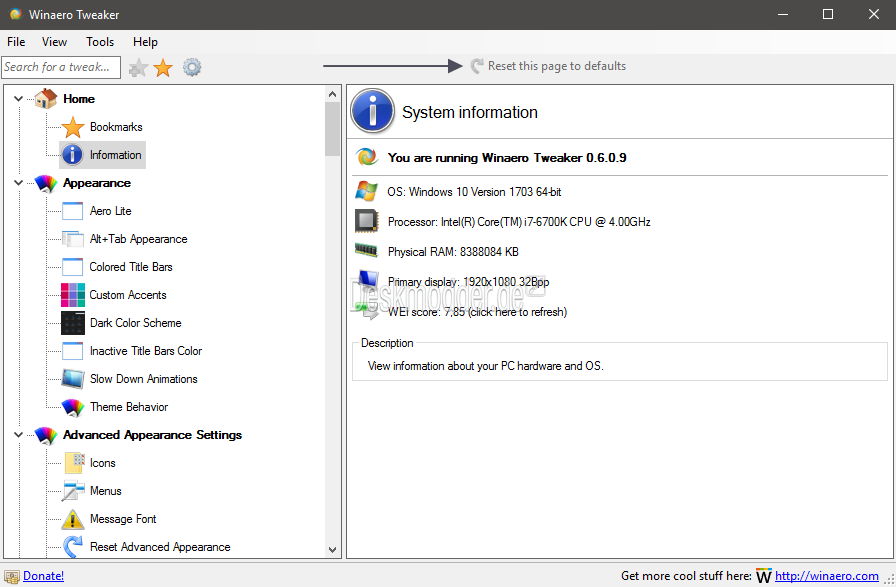
Task: Click the Colored Title Bars icon
Action: (73, 267)
